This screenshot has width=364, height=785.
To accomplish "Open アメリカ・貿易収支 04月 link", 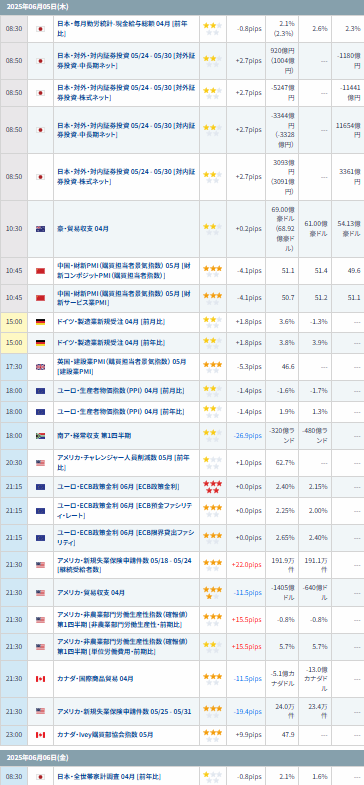I will coord(91,593).
